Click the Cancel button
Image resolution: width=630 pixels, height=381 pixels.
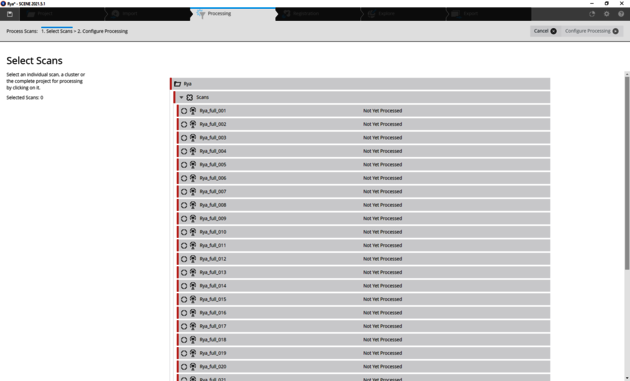click(545, 31)
